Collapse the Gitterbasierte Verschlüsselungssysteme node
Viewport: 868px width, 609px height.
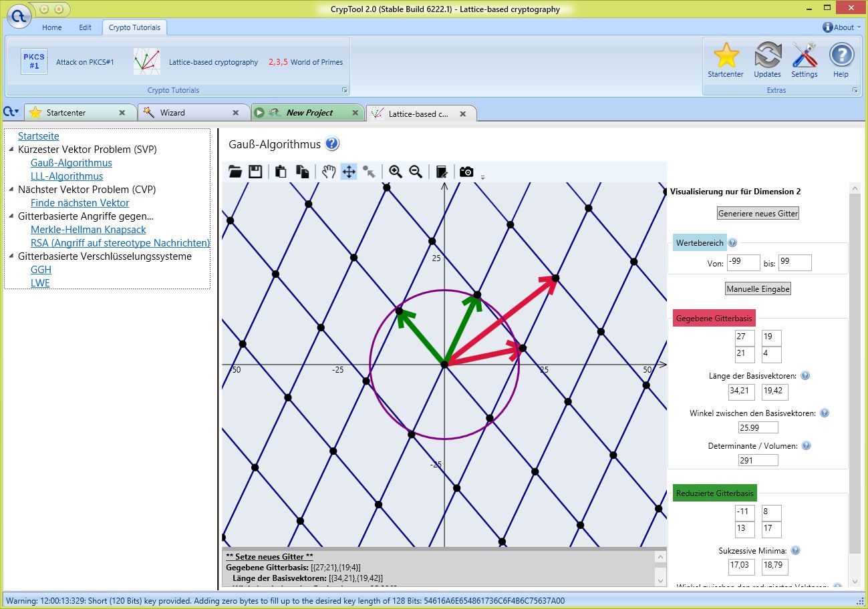(x=11, y=256)
